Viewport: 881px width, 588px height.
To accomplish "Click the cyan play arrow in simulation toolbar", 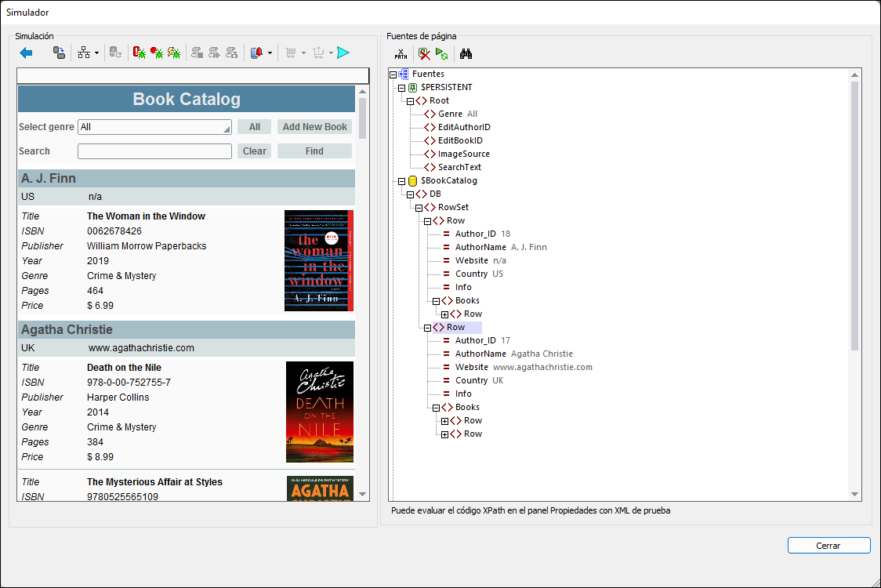I will click(x=343, y=53).
